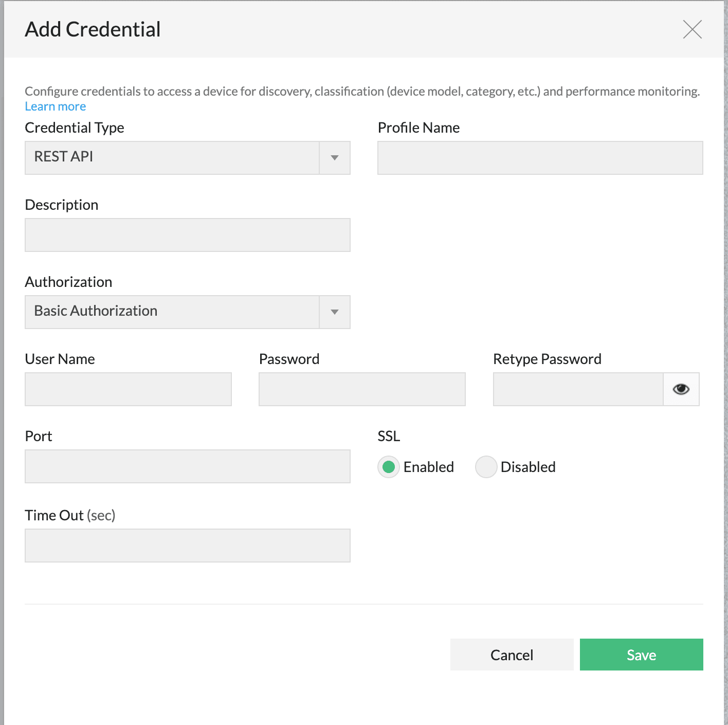Click the Add Credential dialog title

pos(93,29)
